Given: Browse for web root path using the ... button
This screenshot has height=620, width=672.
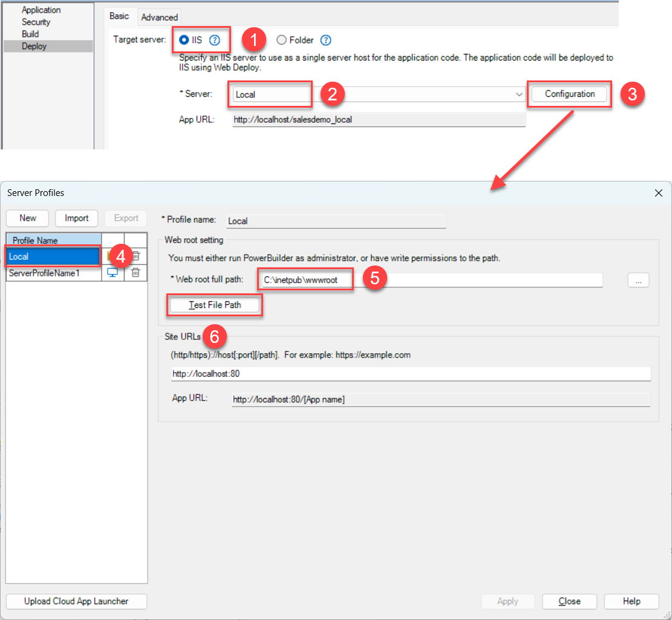Looking at the screenshot, I should coord(638,280).
